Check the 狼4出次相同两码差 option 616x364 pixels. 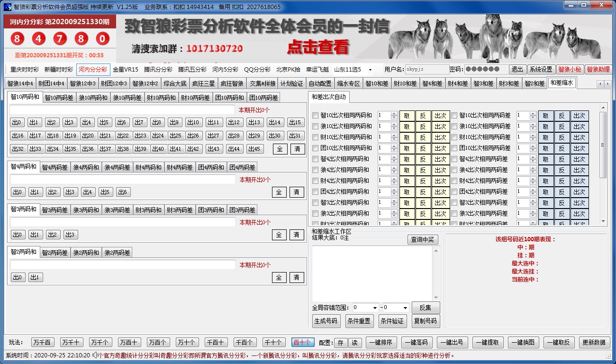(x=454, y=170)
